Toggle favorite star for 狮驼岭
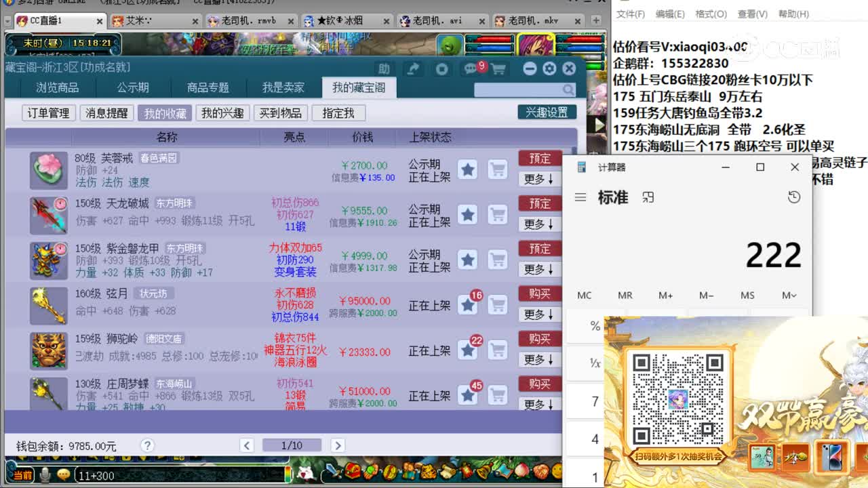This screenshot has width=868, height=488. coord(467,350)
